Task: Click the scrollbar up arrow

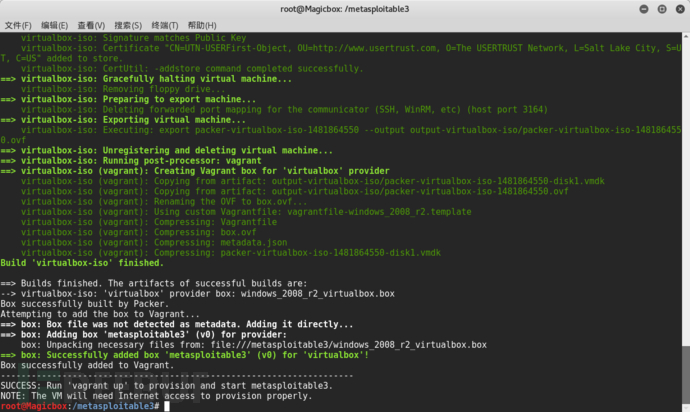Action: 686,35
